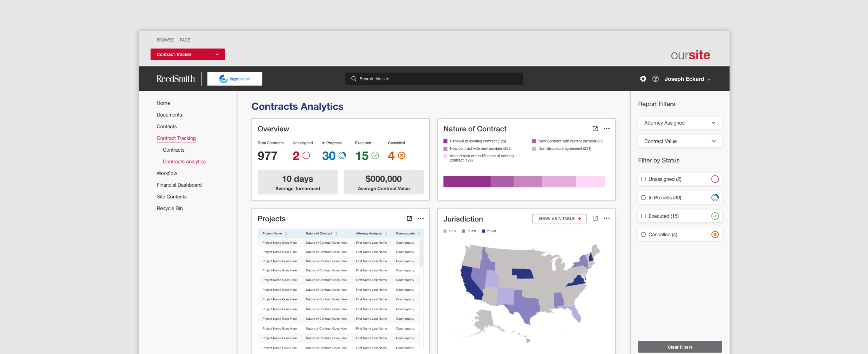Click the options menu on Jurisdiction panel
The height and width of the screenshot is (354, 868).
607,218
